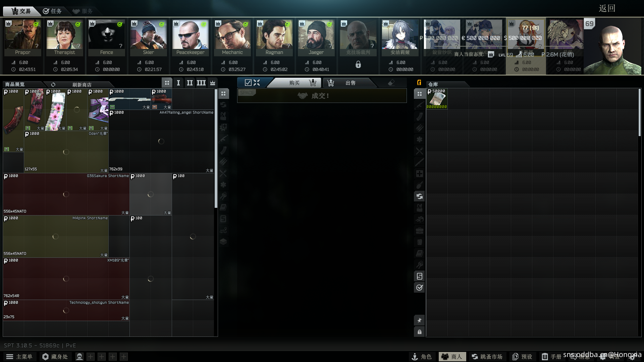Select stash melee knife filter icon

pos(419,162)
